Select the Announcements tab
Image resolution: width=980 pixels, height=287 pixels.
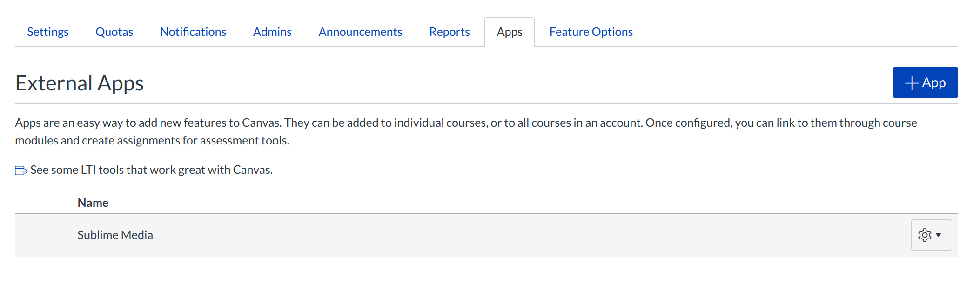tap(360, 32)
